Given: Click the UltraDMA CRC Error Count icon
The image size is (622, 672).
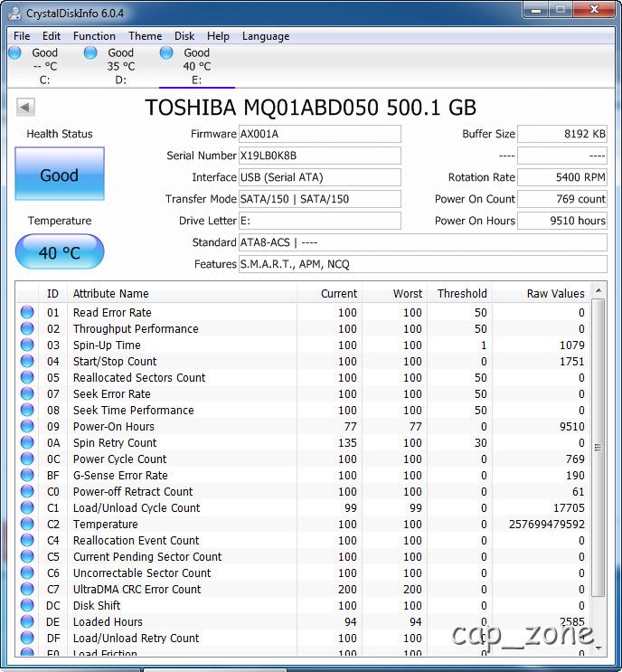Looking at the screenshot, I should [27, 589].
